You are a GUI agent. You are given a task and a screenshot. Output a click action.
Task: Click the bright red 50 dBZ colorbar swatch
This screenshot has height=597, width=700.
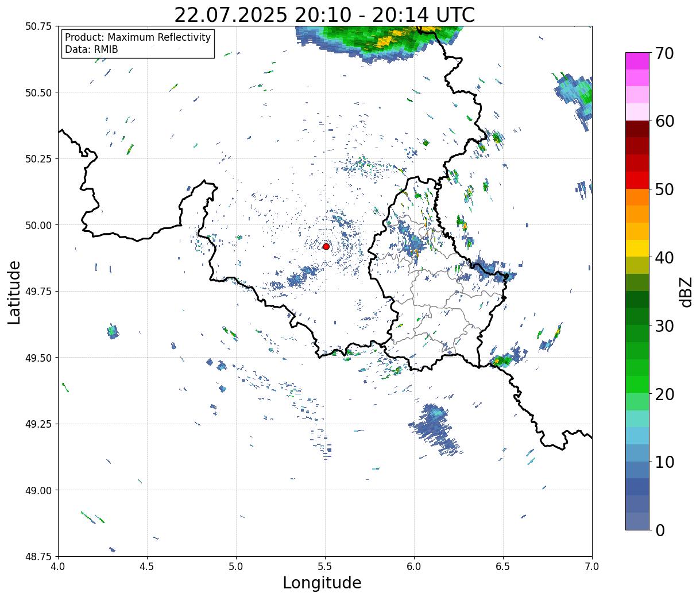(637, 180)
